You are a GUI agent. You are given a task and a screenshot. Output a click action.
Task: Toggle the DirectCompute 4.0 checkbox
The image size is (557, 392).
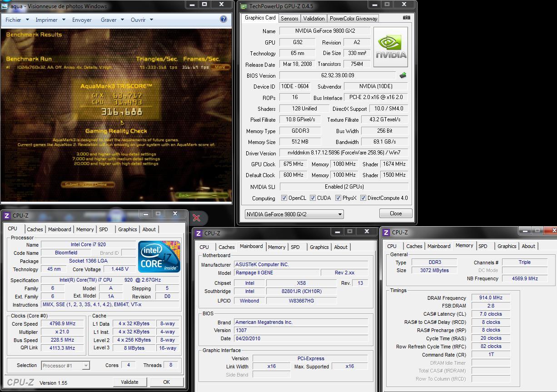tap(363, 198)
